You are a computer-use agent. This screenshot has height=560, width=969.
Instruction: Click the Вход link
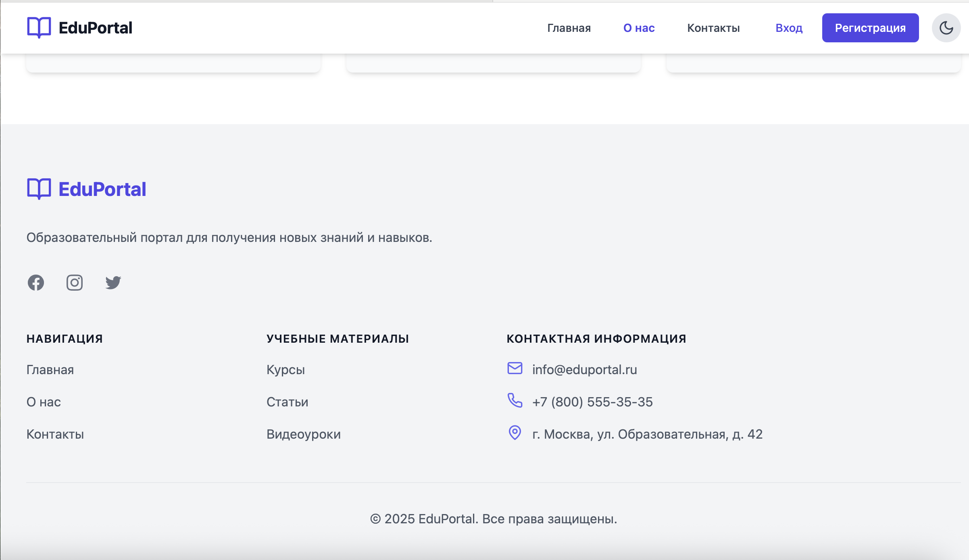788,28
